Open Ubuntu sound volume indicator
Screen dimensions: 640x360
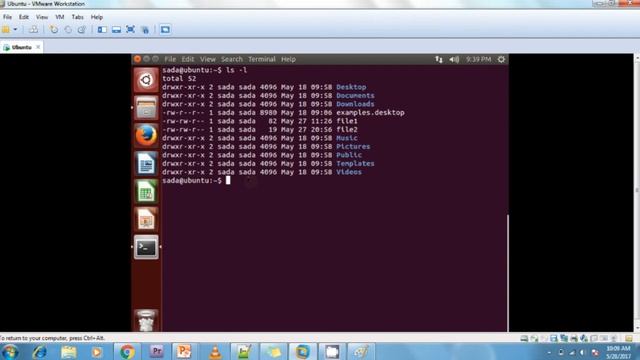(454, 59)
